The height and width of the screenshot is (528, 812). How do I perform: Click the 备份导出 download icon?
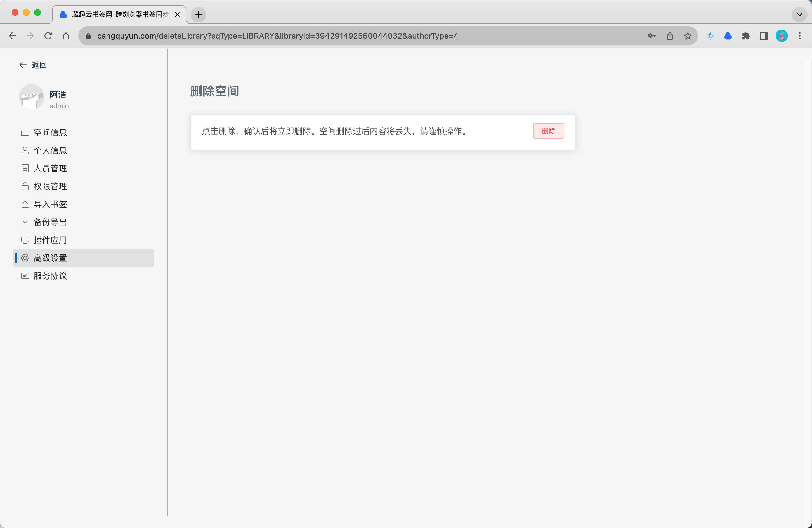pos(25,222)
